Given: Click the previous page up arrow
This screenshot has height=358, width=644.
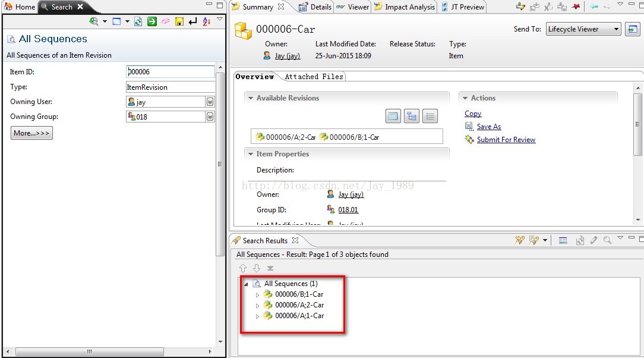Looking at the screenshot, I should point(243,268).
